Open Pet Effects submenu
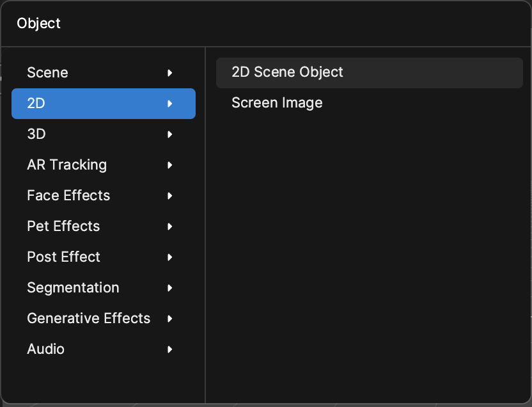Image resolution: width=532 pixels, height=407 pixels. coord(104,227)
